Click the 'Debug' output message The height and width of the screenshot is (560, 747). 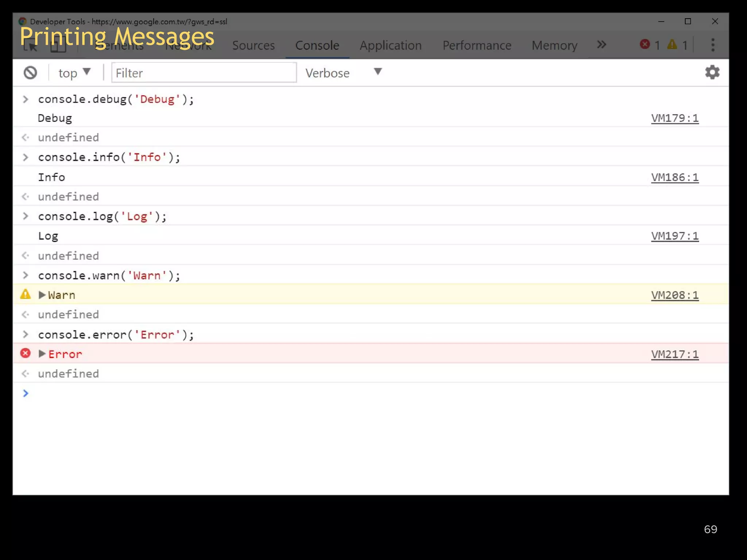[x=55, y=118]
